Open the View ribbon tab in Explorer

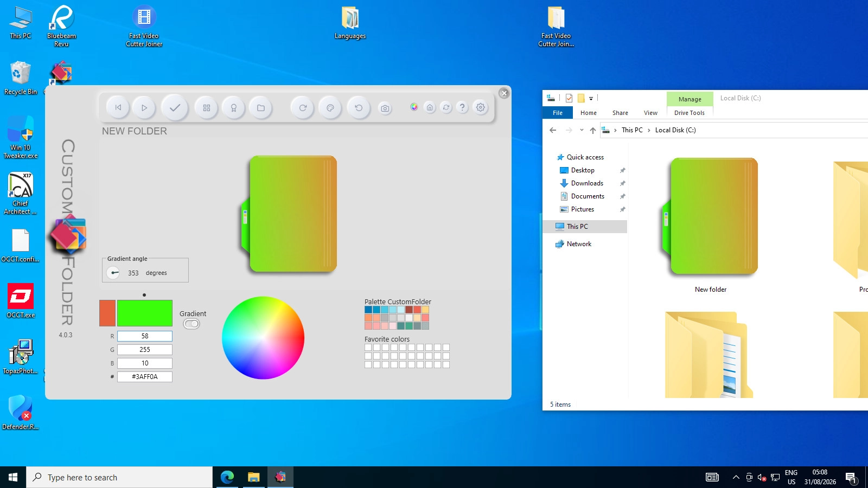point(650,113)
